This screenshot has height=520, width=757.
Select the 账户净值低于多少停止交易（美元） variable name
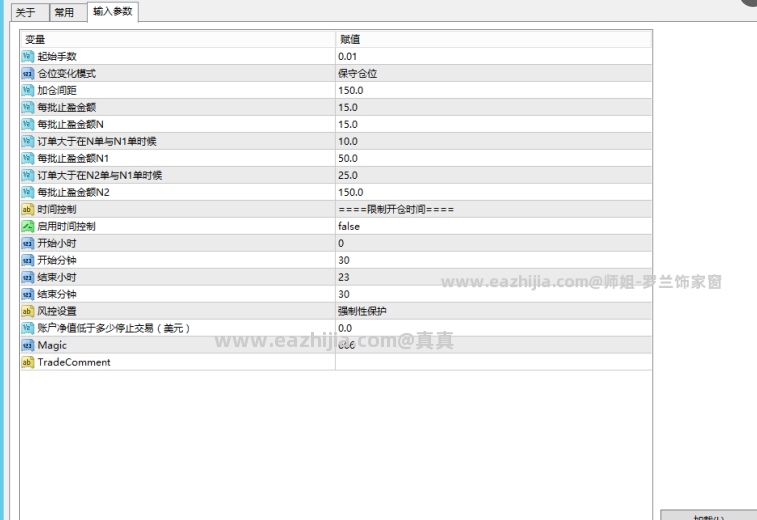pyautogui.click(x=114, y=328)
